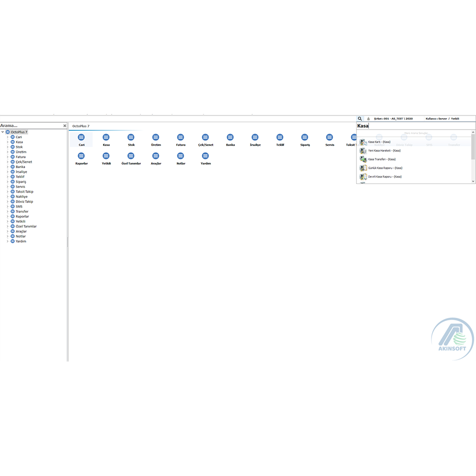Open the Yardım module icon

[x=205, y=156]
